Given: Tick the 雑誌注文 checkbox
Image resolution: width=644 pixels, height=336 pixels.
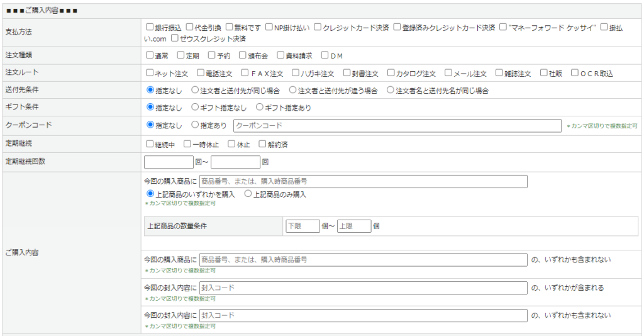Looking at the screenshot, I should [x=499, y=73].
